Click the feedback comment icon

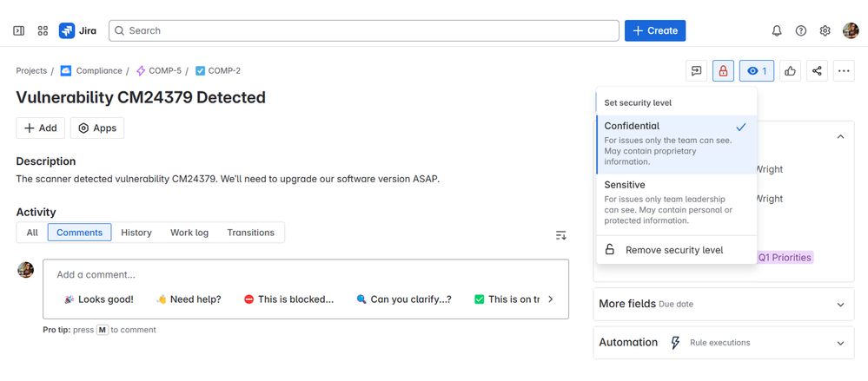[x=696, y=71]
